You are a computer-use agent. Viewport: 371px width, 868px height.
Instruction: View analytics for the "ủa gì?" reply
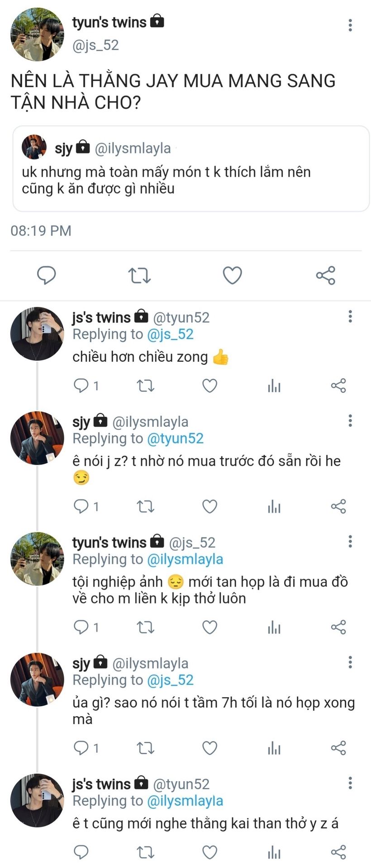tap(274, 748)
